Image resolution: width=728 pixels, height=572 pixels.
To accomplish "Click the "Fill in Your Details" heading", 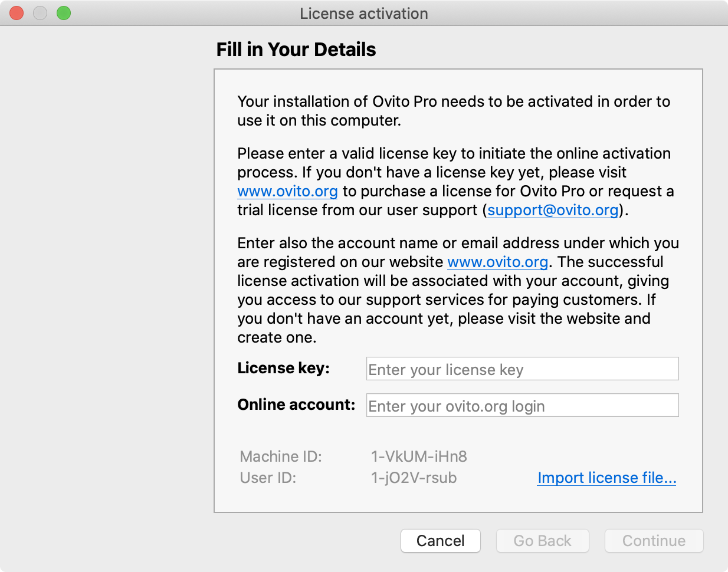I will (296, 50).
